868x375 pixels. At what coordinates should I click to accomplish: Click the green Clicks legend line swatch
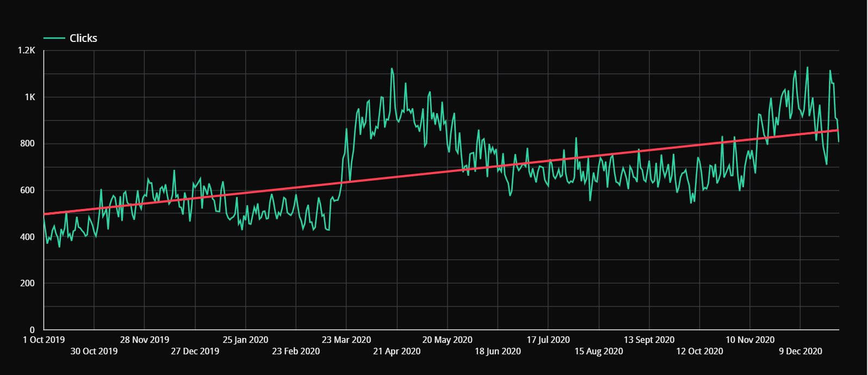coord(54,38)
